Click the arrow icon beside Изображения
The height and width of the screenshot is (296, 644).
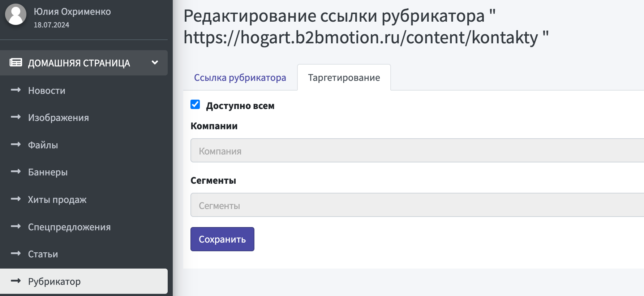(x=16, y=117)
